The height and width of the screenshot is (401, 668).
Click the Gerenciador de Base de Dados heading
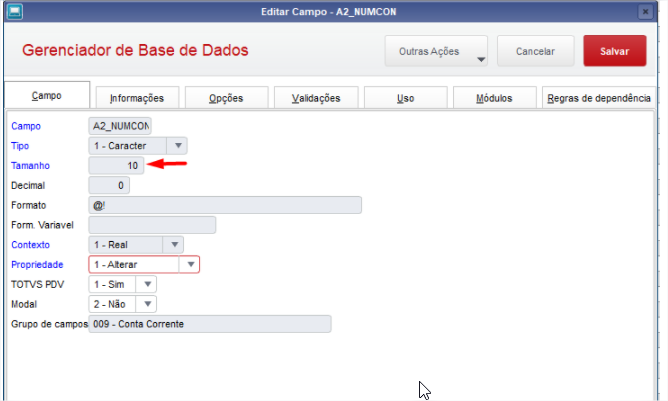(135, 50)
